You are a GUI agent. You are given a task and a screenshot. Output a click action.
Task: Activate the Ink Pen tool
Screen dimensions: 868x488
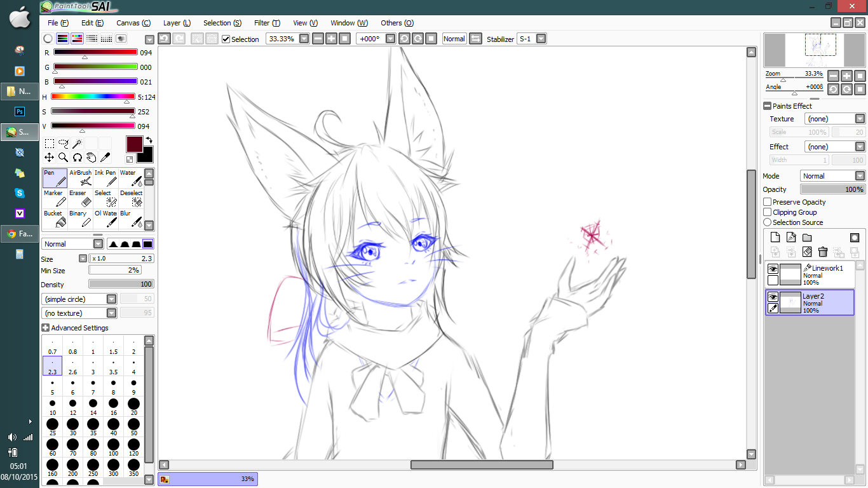coord(105,178)
